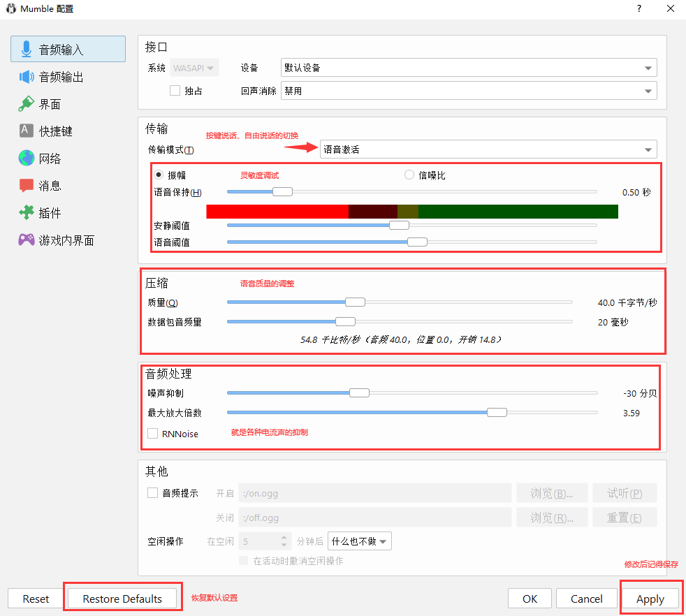Click the 噪声抑制 slider handle
Image resolution: width=686 pixels, height=616 pixels.
tap(359, 393)
